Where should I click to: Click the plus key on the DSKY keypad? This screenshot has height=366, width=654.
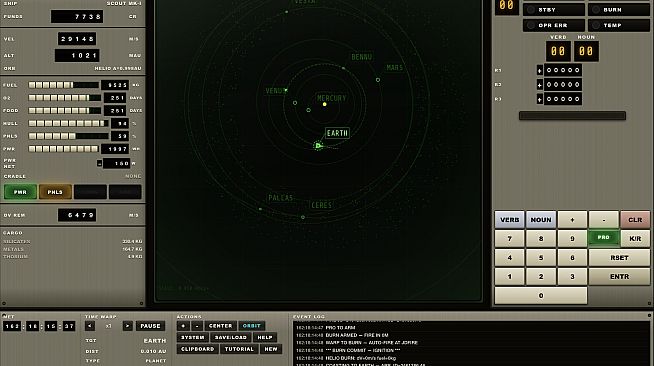(572, 220)
